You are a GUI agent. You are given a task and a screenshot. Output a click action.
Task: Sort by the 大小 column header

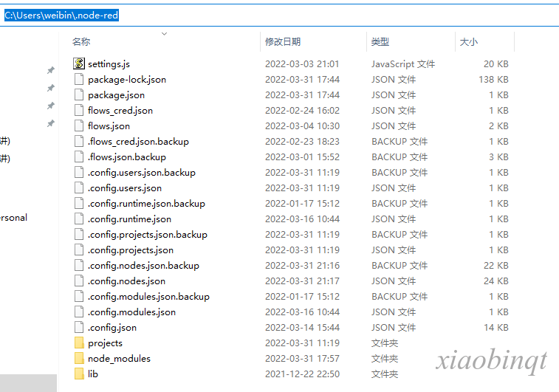[x=468, y=41]
